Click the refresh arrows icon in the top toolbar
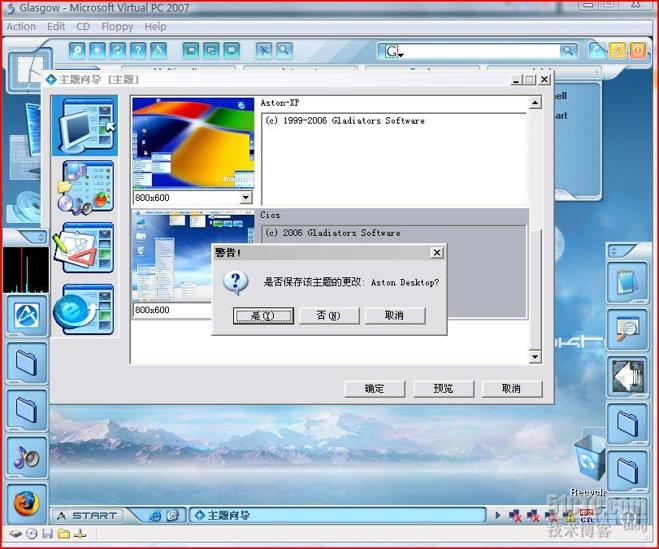 click(118, 50)
